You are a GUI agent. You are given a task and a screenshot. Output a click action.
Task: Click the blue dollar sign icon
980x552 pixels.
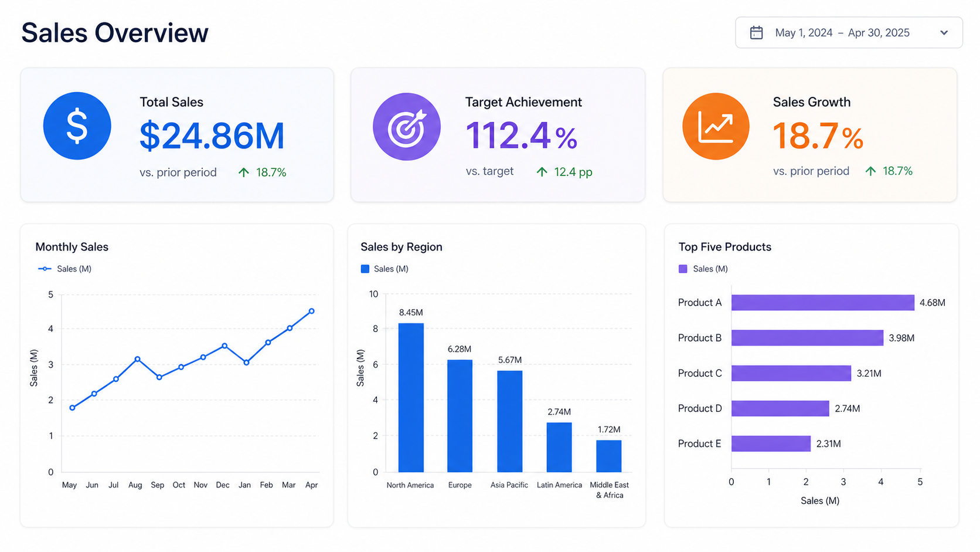point(77,126)
